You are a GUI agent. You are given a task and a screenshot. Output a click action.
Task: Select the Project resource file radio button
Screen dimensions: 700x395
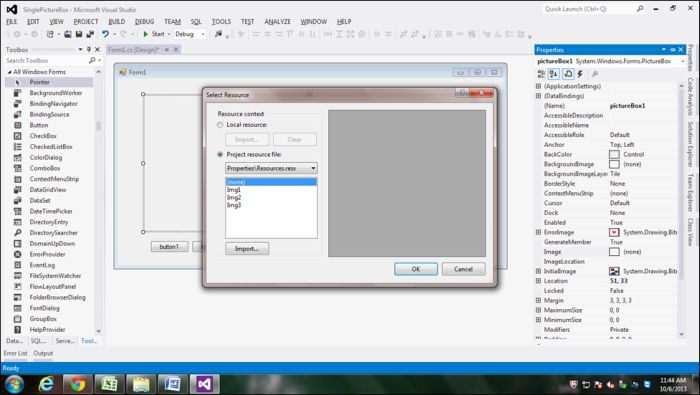pyautogui.click(x=220, y=154)
